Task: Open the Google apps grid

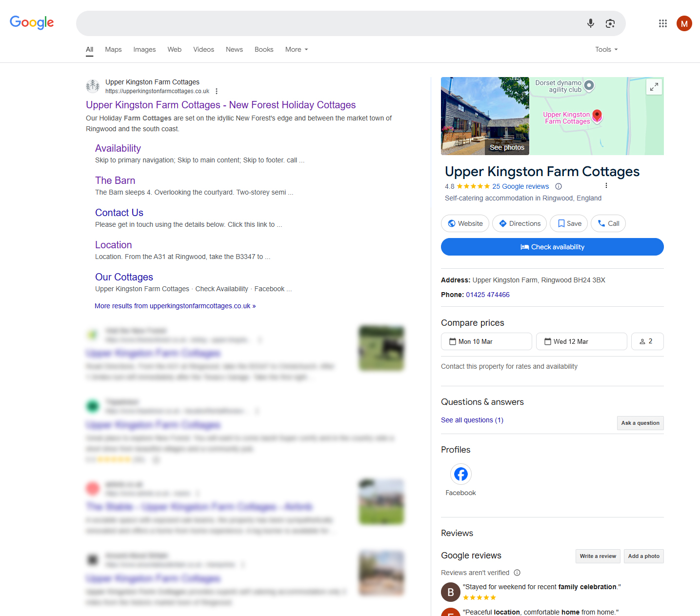Action: [663, 23]
